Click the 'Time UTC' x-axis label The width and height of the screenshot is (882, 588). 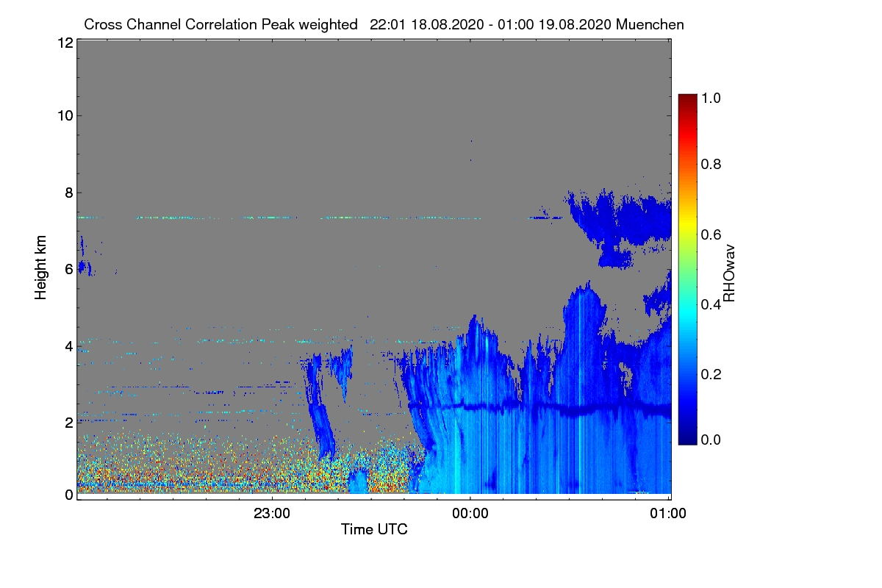pyautogui.click(x=374, y=529)
